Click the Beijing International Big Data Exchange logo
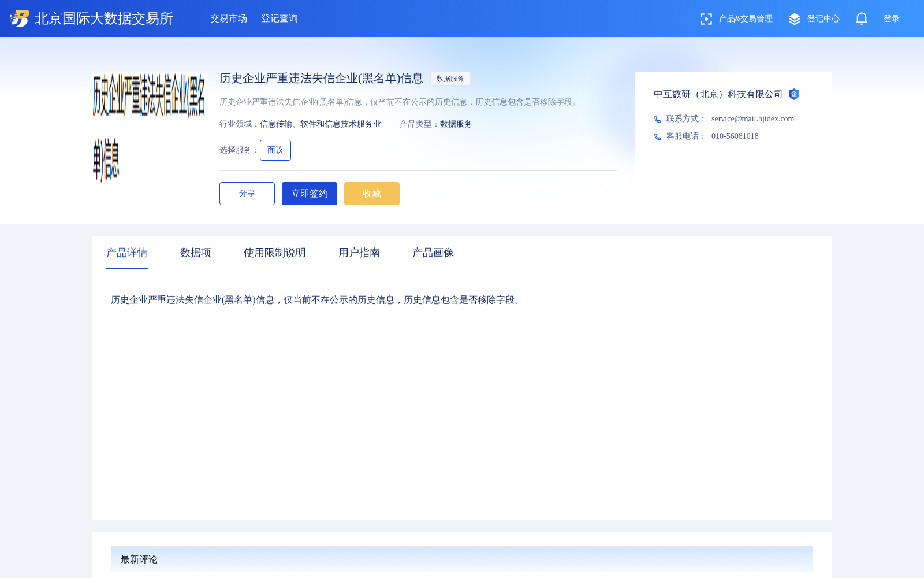924x578 pixels. point(20,18)
